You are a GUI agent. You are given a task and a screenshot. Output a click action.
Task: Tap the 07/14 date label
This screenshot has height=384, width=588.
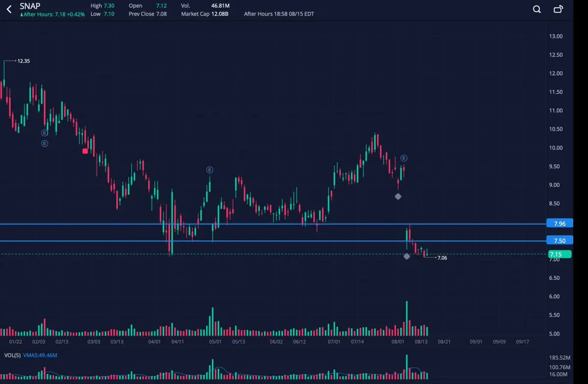tap(358, 341)
